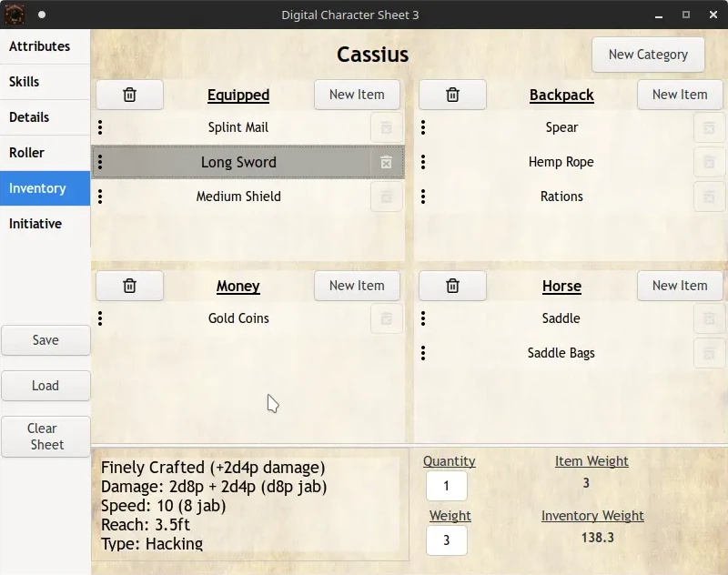The width and height of the screenshot is (728, 575).
Task: Add a New Item to Backpack
Action: (x=679, y=95)
